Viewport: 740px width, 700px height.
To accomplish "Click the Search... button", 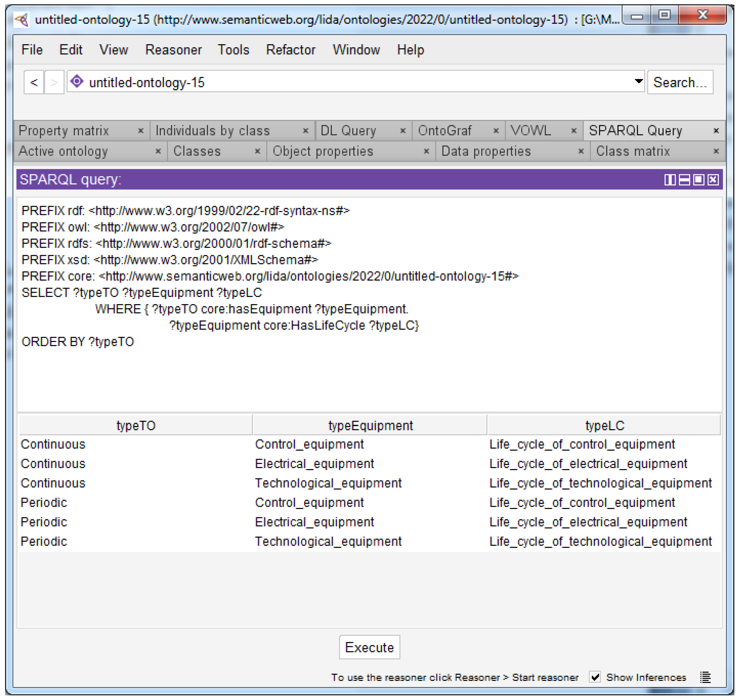I will click(x=680, y=82).
